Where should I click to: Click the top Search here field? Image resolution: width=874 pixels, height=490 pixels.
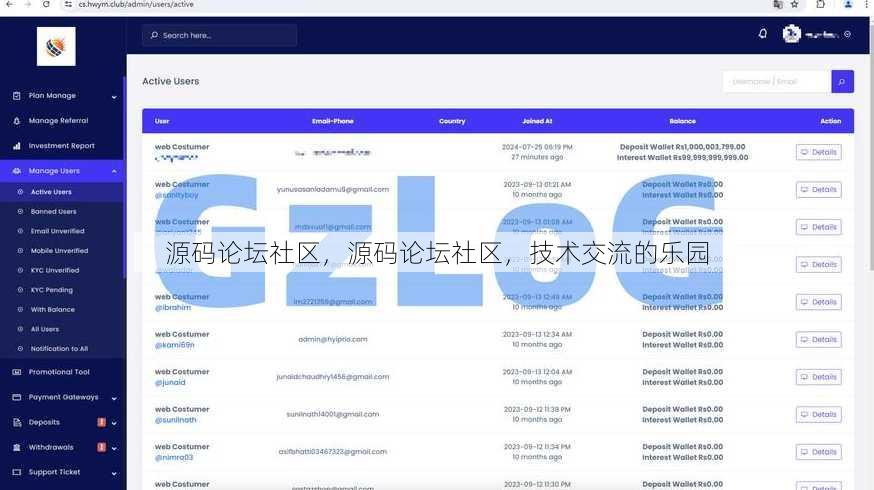219,35
